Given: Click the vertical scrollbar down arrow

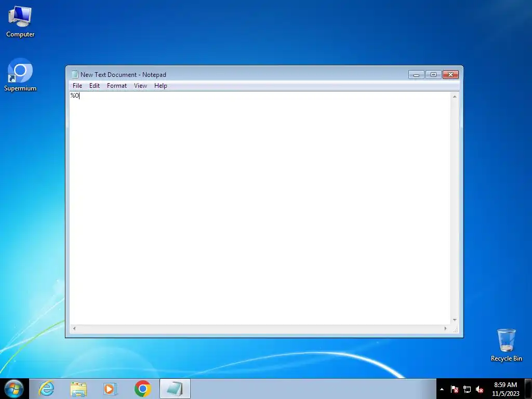Looking at the screenshot, I should pos(455,320).
